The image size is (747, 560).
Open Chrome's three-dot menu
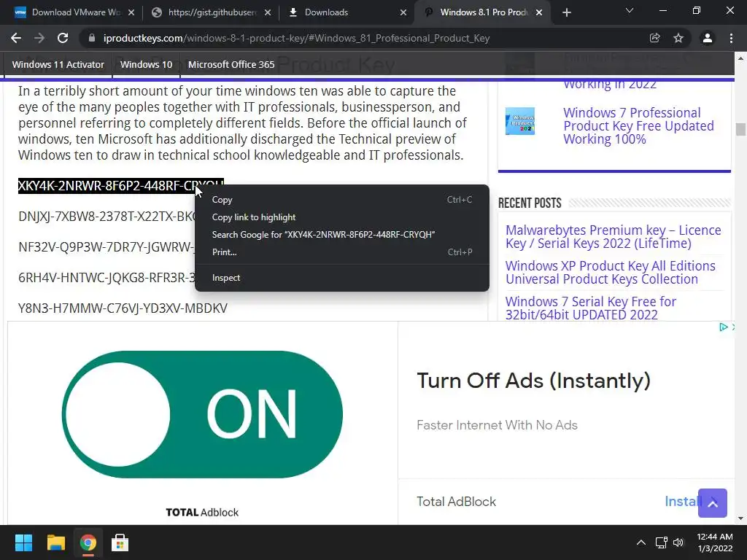(731, 38)
